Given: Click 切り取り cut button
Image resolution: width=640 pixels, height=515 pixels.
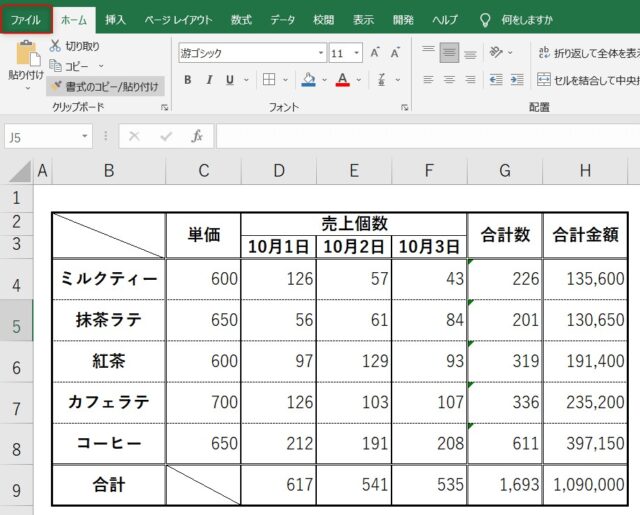Looking at the screenshot, I should pyautogui.click(x=75, y=46).
